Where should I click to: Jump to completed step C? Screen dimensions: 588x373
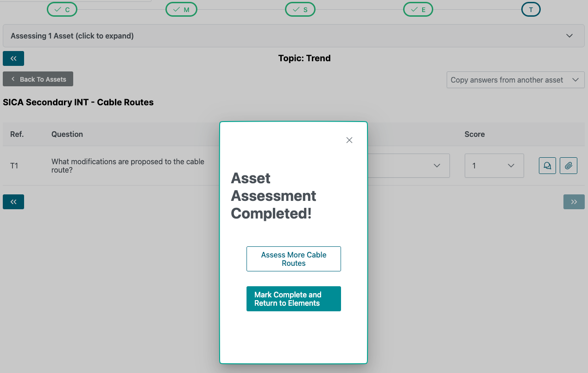click(62, 9)
